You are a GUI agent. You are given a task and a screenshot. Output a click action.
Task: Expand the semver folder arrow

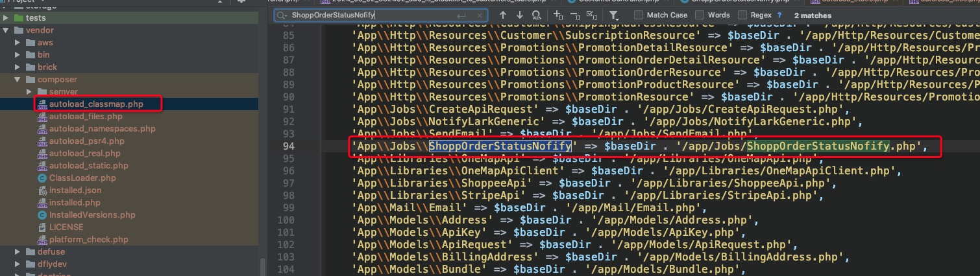click(30, 92)
